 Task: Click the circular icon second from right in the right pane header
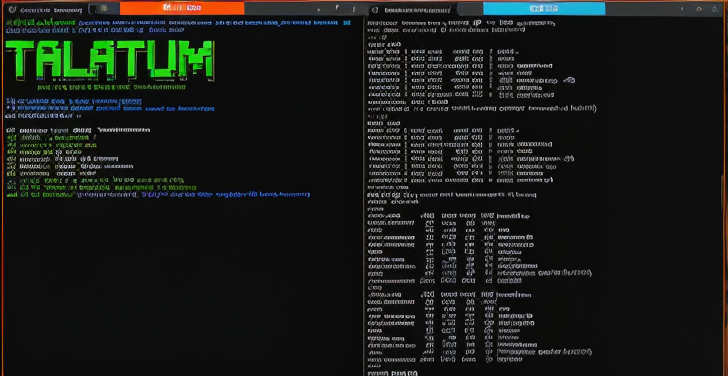tap(699, 9)
